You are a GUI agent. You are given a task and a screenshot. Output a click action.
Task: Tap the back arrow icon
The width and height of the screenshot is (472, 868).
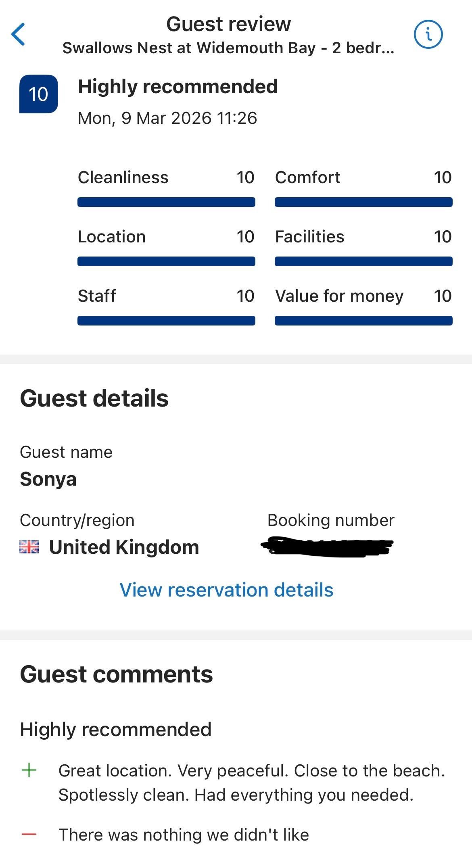tap(19, 34)
